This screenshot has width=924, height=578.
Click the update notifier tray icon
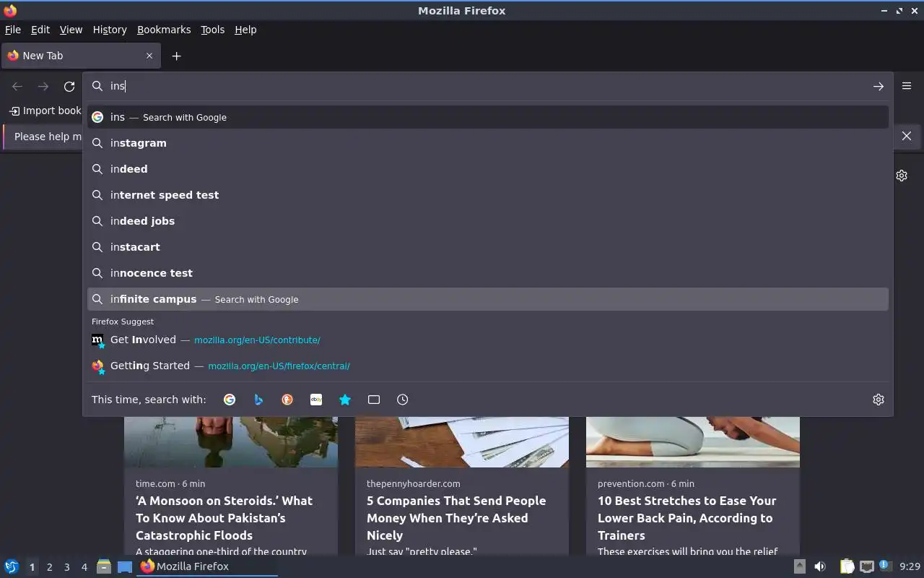(885, 566)
